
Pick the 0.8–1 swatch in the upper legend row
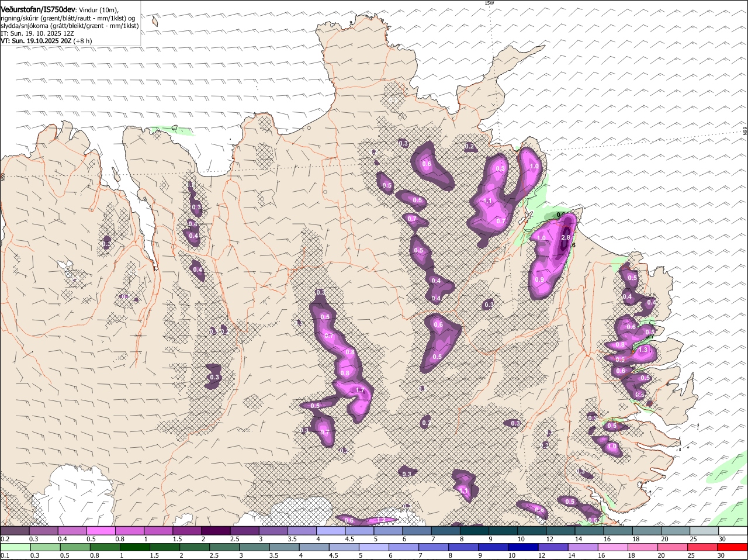[x=129, y=531]
